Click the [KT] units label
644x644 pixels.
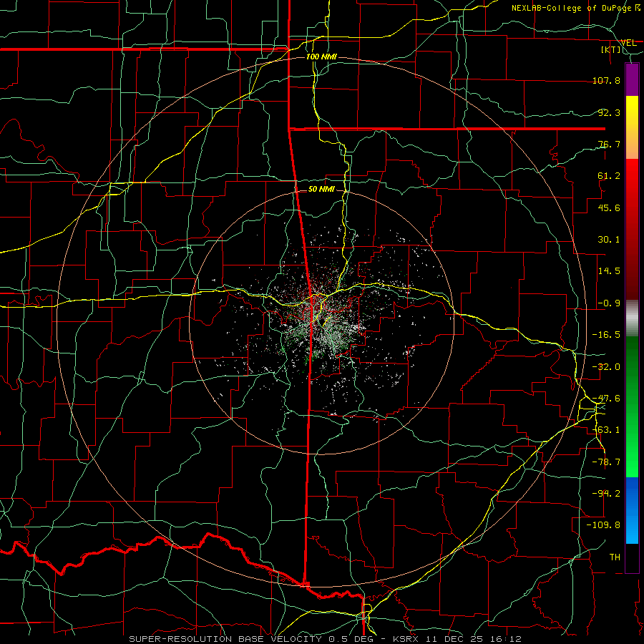tap(611, 49)
